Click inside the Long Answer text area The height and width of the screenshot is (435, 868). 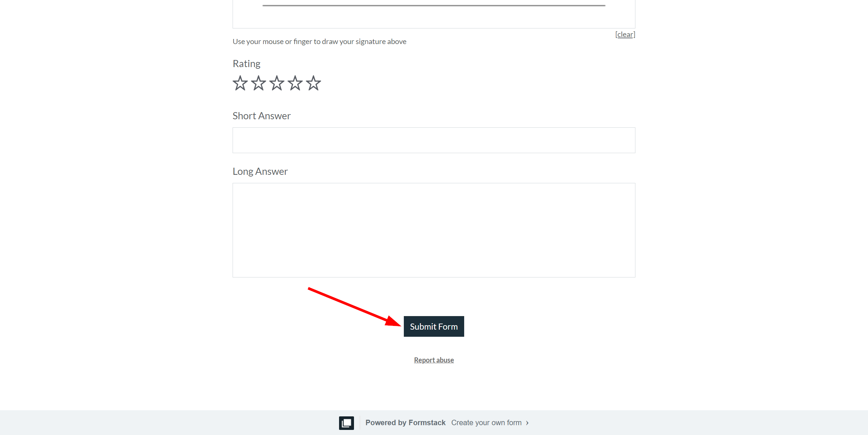(x=434, y=230)
